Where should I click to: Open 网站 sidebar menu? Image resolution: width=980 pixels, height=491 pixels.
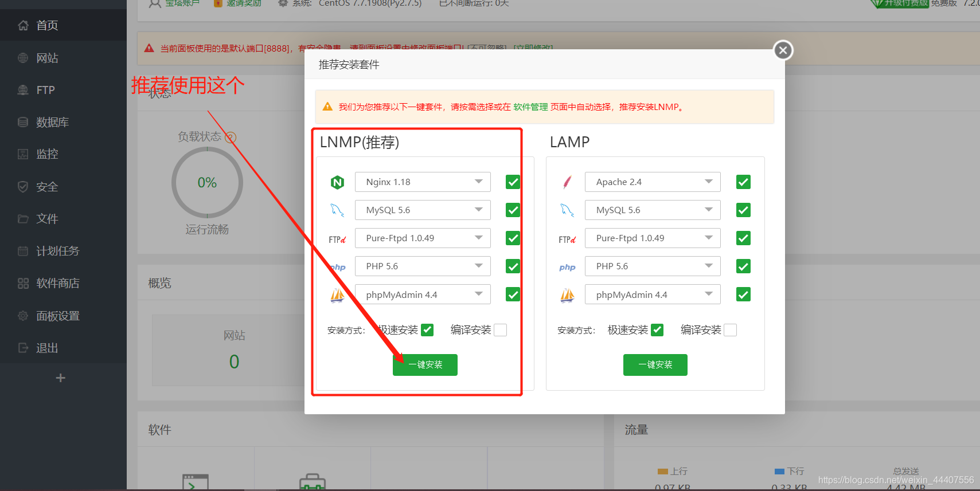pyautogui.click(x=63, y=58)
